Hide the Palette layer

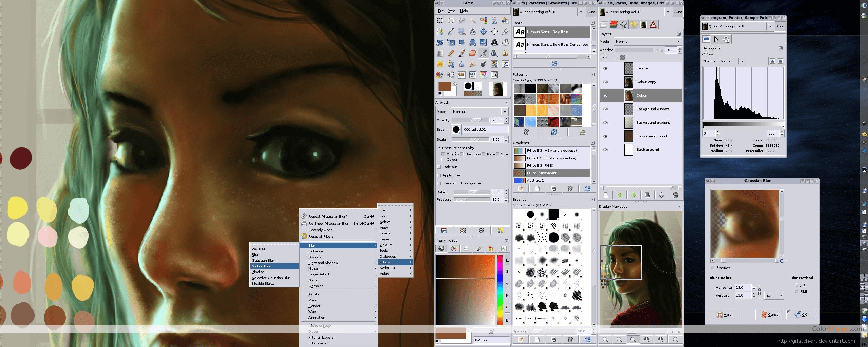click(605, 68)
